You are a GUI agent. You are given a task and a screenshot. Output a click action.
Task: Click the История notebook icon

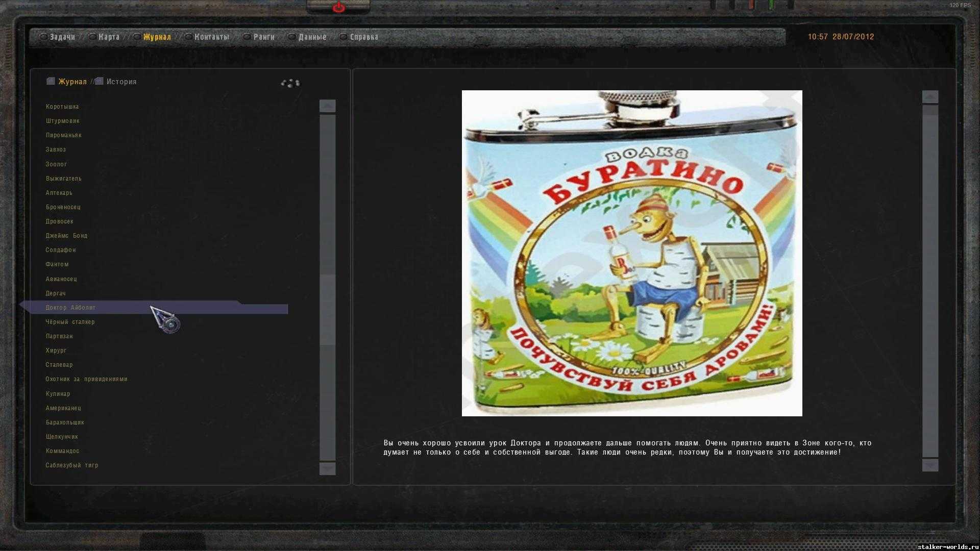(x=100, y=81)
